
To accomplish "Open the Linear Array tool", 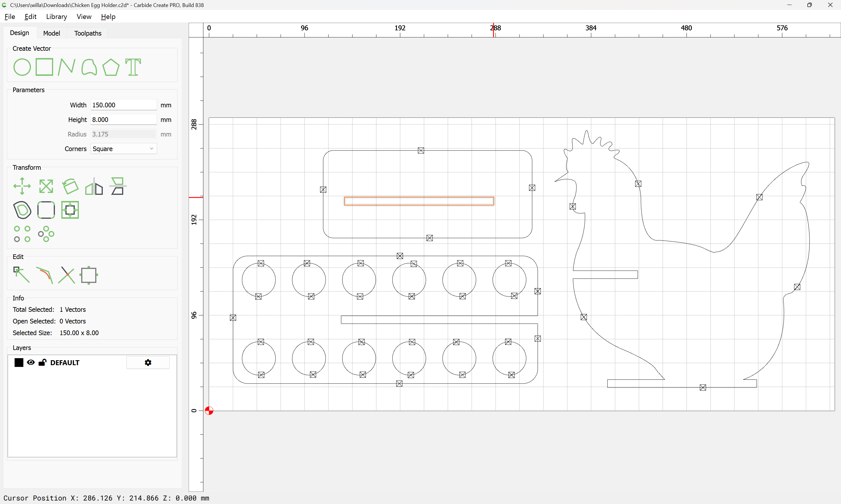I will [x=22, y=234].
